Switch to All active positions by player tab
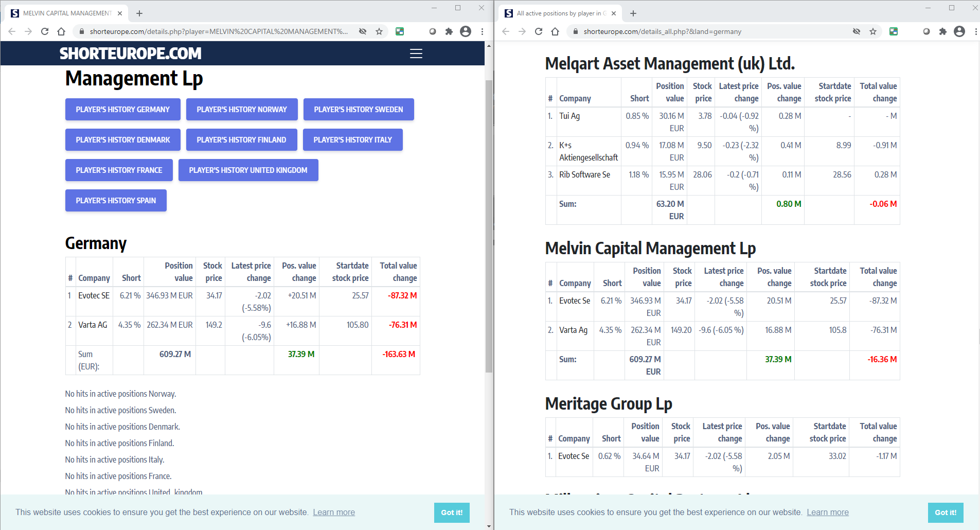 [560, 13]
